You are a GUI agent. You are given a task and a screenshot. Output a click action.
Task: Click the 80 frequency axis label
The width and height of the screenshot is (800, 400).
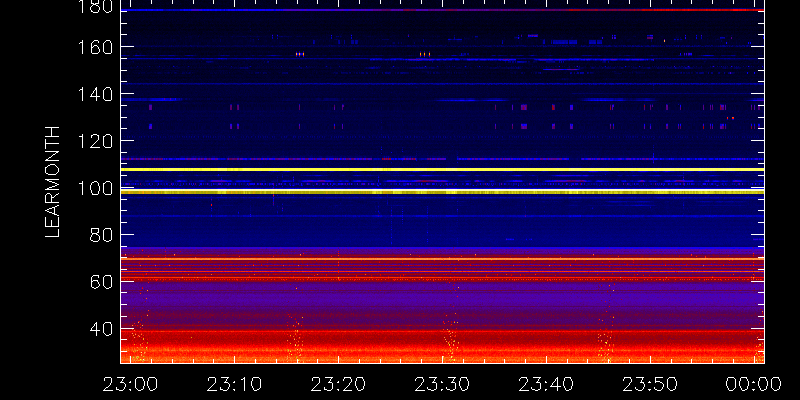102,235
